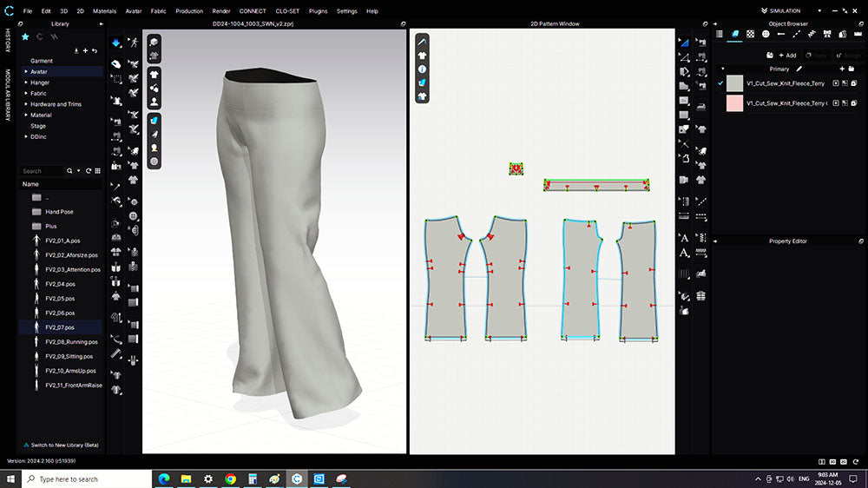The image size is (868, 488).
Task: Click the pencil icon next to Primary
Action: (799, 69)
